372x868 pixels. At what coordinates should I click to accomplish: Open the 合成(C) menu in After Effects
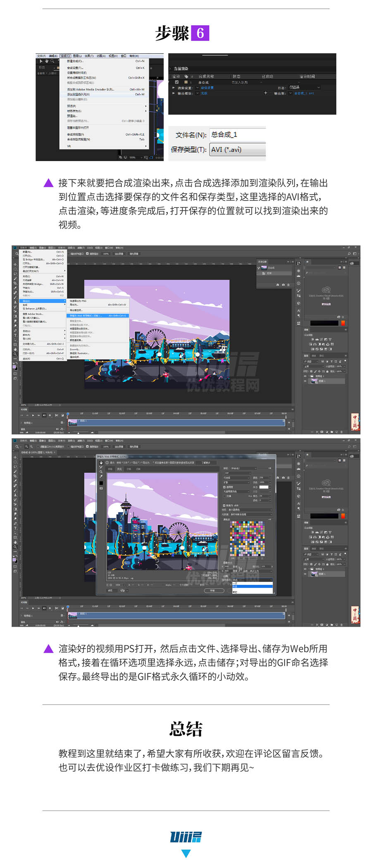pyautogui.click(x=65, y=56)
